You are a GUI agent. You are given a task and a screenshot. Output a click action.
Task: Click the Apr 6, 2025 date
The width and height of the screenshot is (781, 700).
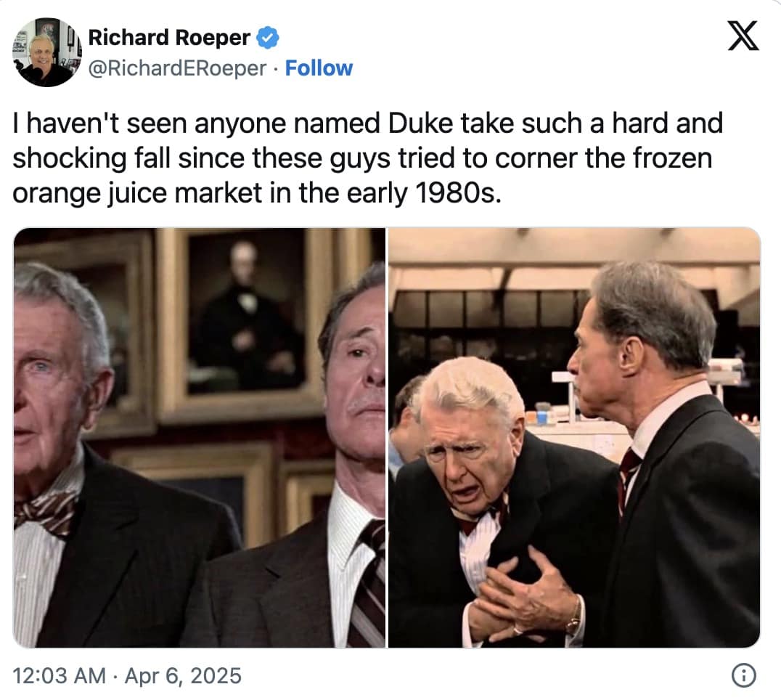point(183,676)
